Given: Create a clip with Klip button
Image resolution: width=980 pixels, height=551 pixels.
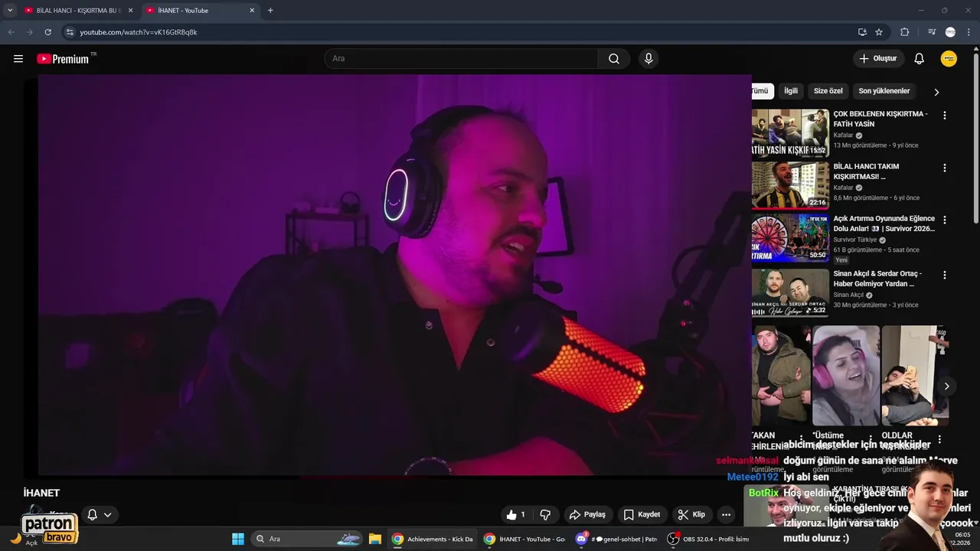Looking at the screenshot, I should [x=691, y=515].
